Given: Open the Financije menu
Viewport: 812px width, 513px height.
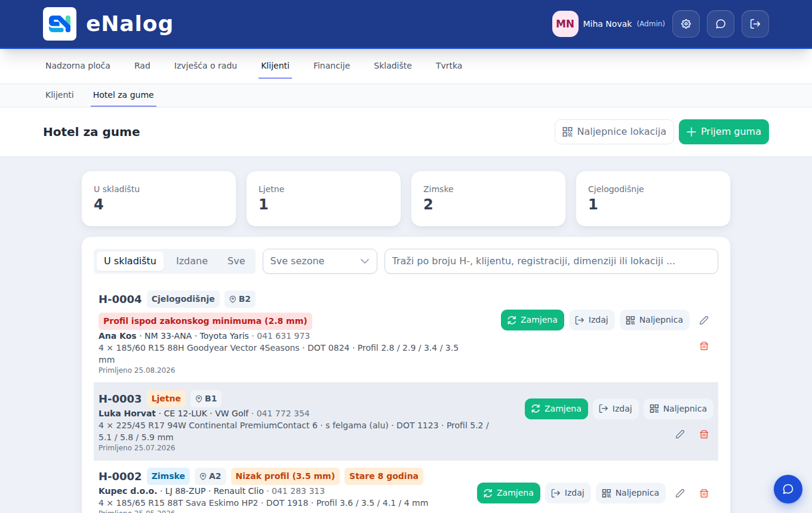Looking at the screenshot, I should pyautogui.click(x=332, y=66).
